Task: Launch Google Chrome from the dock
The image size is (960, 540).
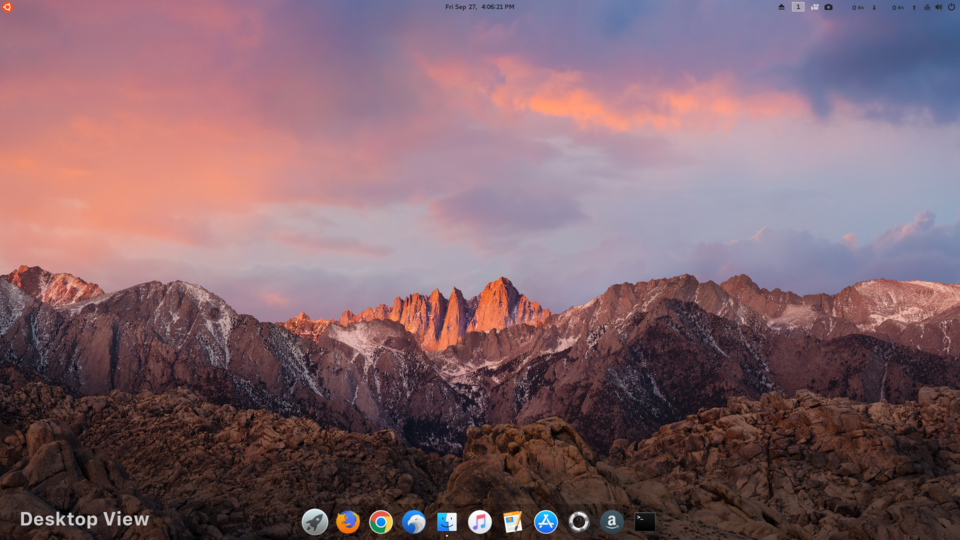Action: point(381,522)
